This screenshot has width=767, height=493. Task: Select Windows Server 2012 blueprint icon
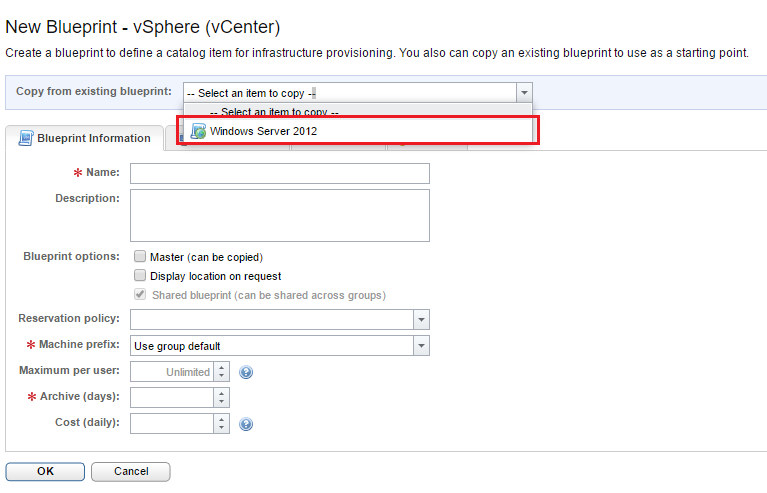[198, 131]
